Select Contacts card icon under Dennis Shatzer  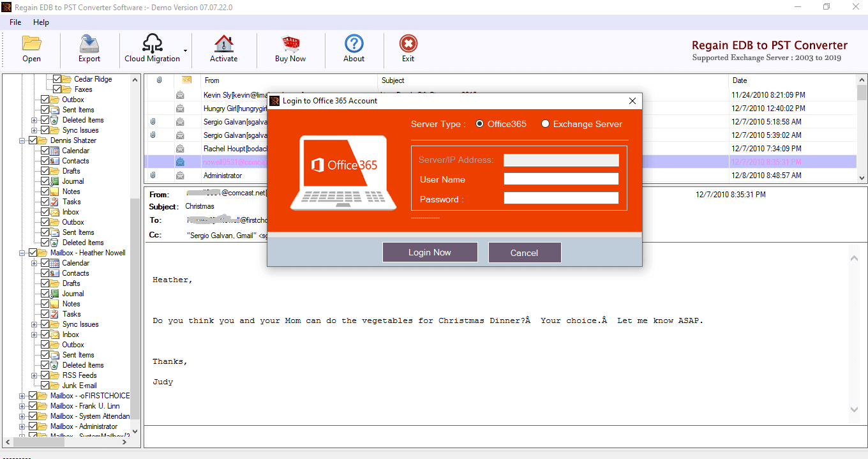(55, 161)
